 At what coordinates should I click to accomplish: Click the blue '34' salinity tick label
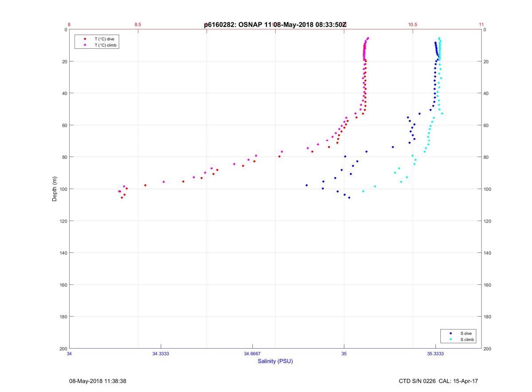(69, 353)
